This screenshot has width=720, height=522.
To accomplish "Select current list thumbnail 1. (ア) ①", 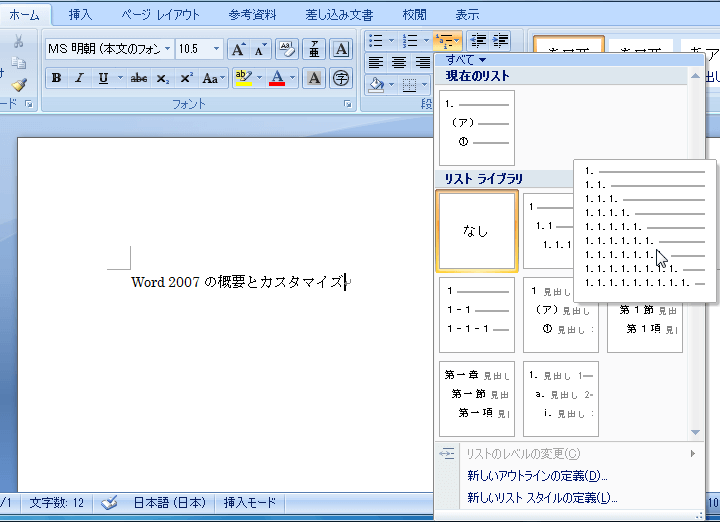I will pos(477,128).
